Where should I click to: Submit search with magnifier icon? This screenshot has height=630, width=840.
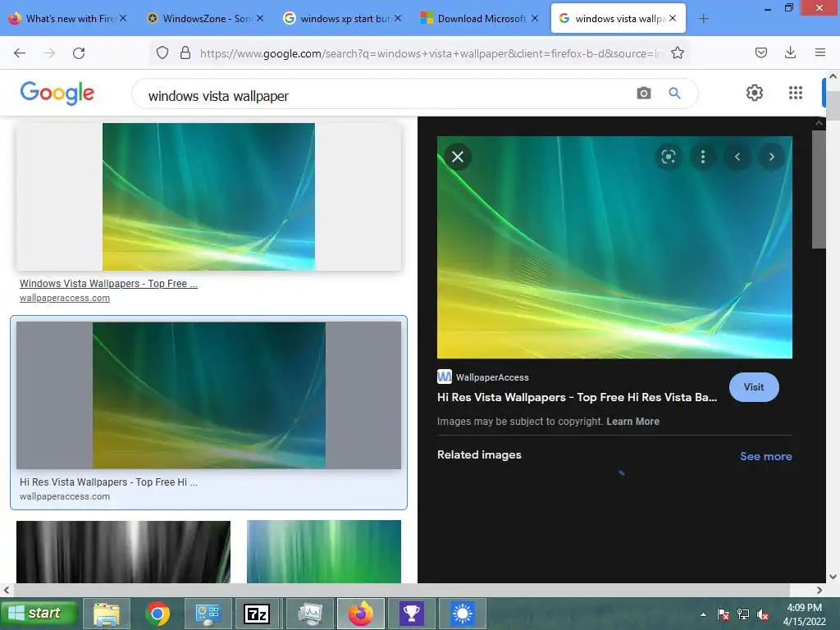point(674,94)
